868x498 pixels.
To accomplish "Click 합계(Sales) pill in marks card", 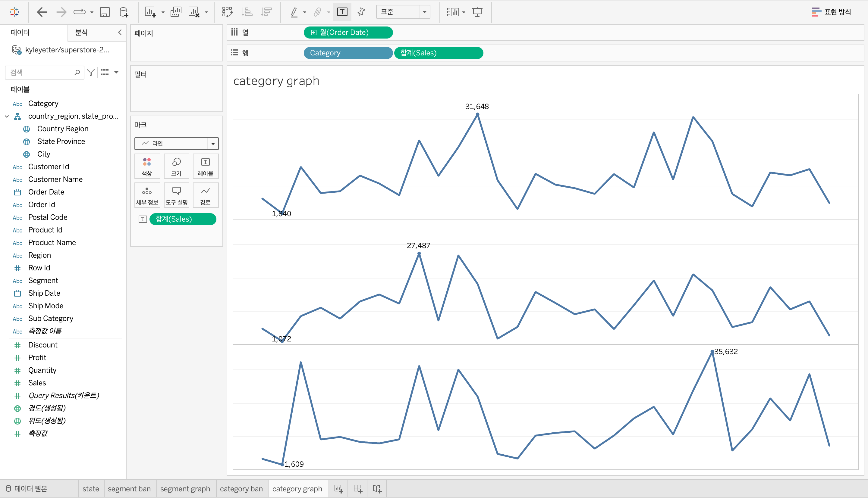I will (183, 219).
